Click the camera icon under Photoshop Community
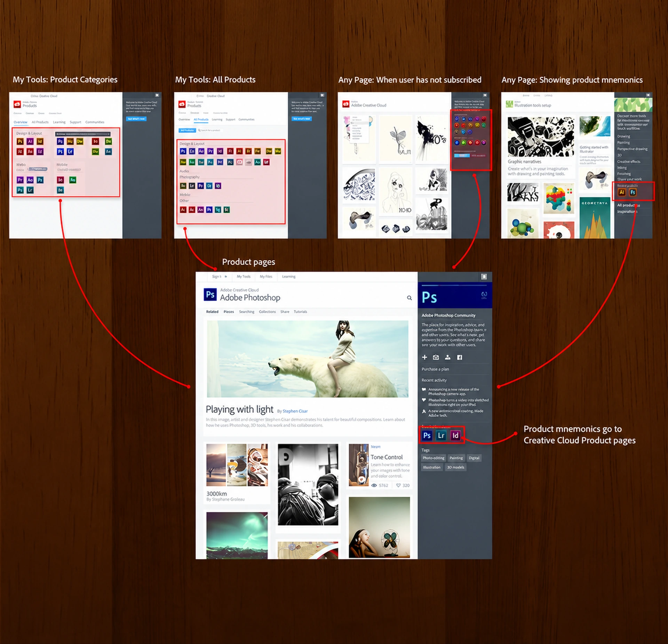 (436, 357)
